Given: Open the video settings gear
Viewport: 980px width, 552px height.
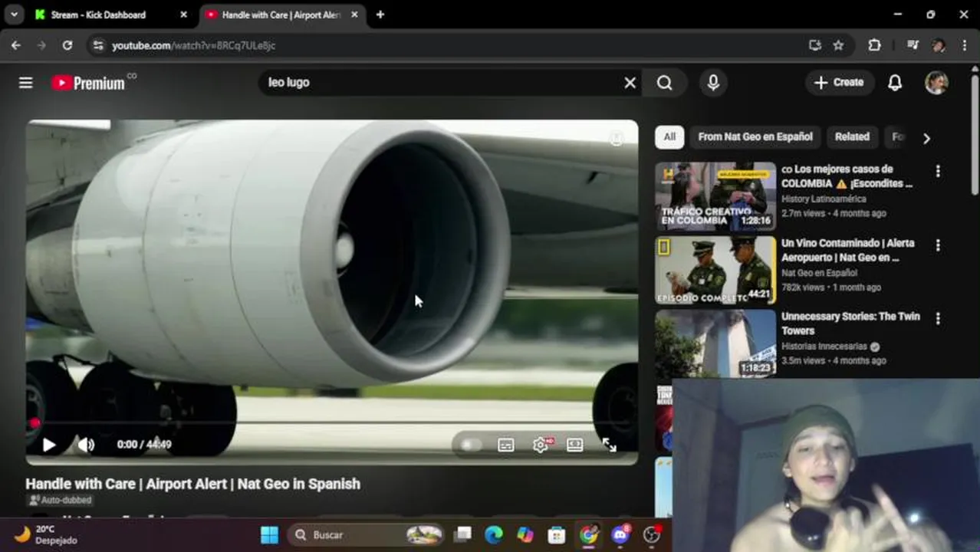Looking at the screenshot, I should pos(541,445).
